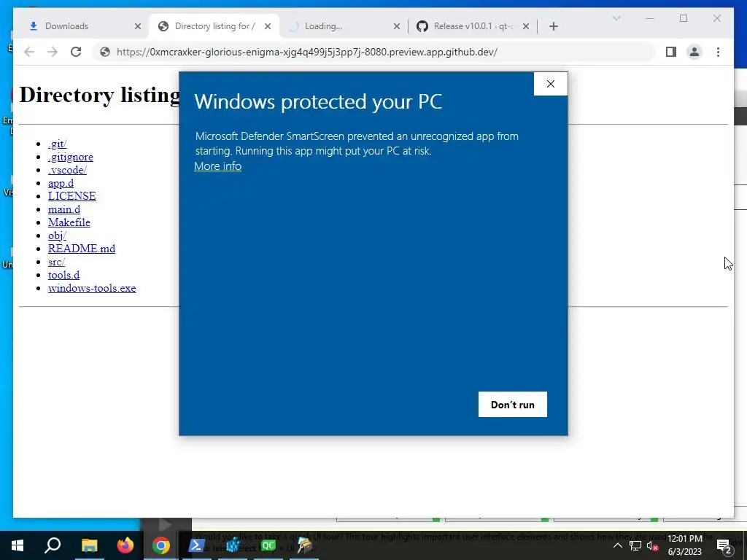Go back in Chrome
Screen dimensions: 747x560
pos(29,52)
